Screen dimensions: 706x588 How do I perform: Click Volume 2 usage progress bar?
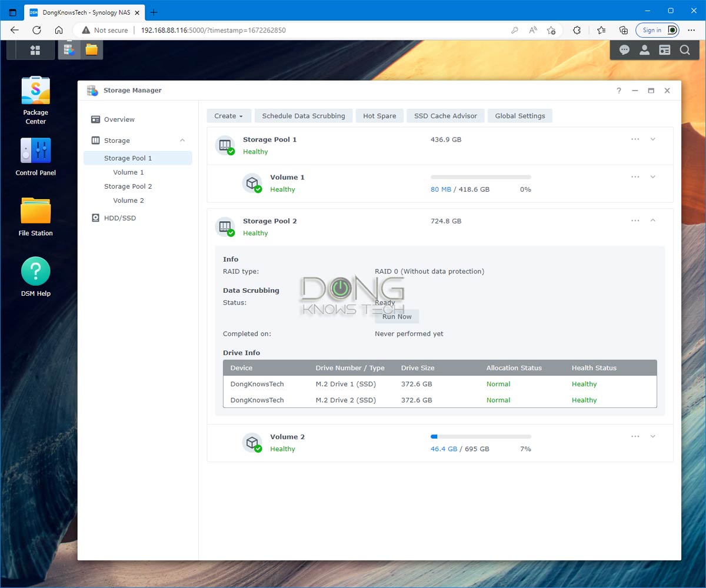(481, 437)
